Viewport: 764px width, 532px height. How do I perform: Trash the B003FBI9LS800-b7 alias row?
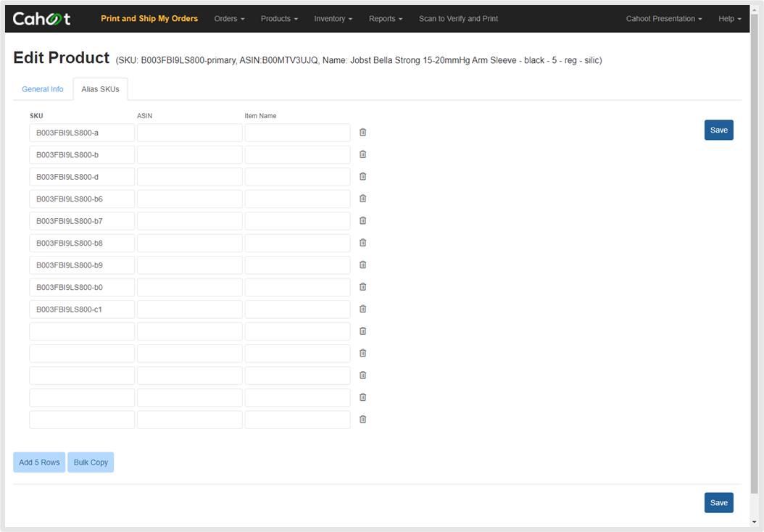[362, 220]
